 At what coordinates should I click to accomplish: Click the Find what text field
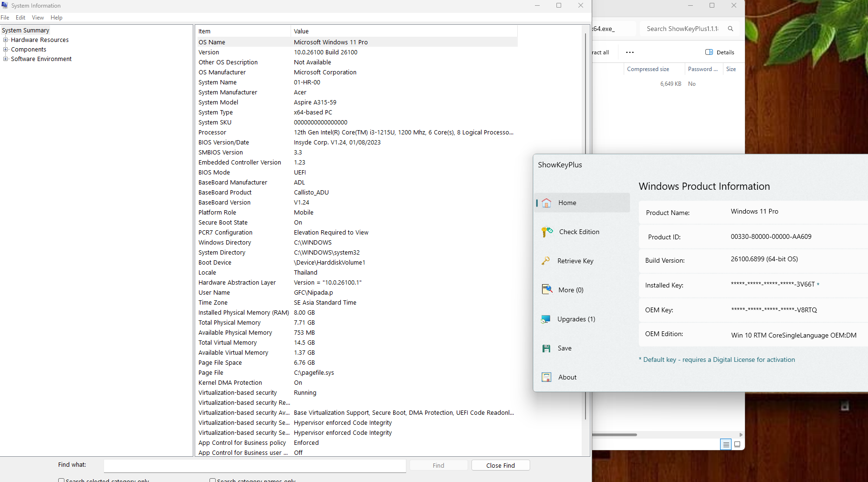(255, 465)
